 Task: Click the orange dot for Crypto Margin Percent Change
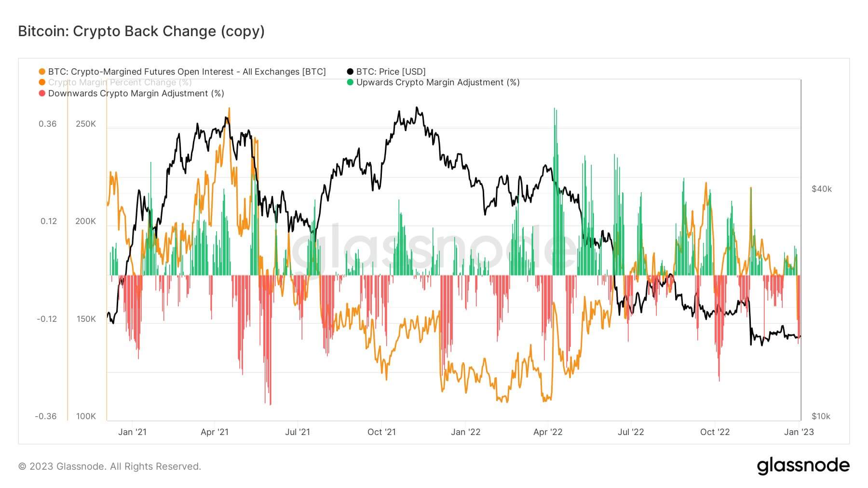(42, 82)
